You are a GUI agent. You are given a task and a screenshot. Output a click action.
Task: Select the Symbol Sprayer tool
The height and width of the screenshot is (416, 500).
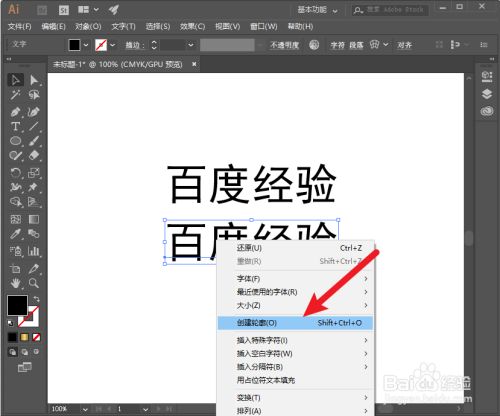pyautogui.click(x=15, y=251)
